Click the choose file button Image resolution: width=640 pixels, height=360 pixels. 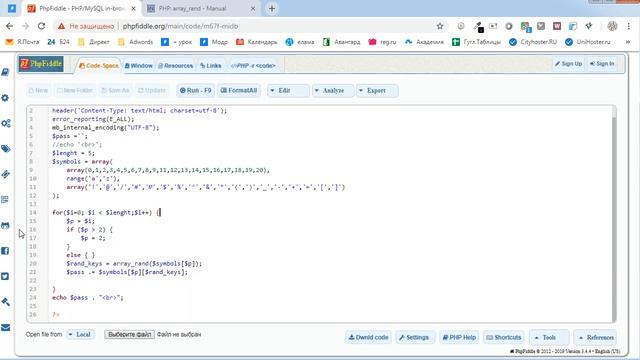pyautogui.click(x=129, y=334)
